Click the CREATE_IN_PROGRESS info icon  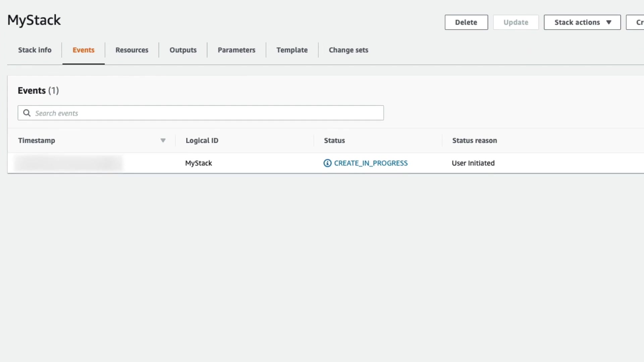point(327,163)
